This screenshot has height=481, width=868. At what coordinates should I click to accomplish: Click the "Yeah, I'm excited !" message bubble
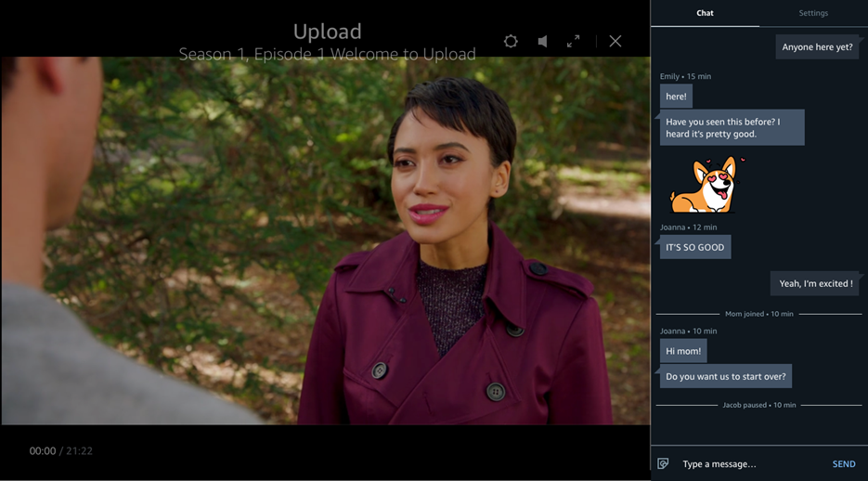click(x=815, y=283)
